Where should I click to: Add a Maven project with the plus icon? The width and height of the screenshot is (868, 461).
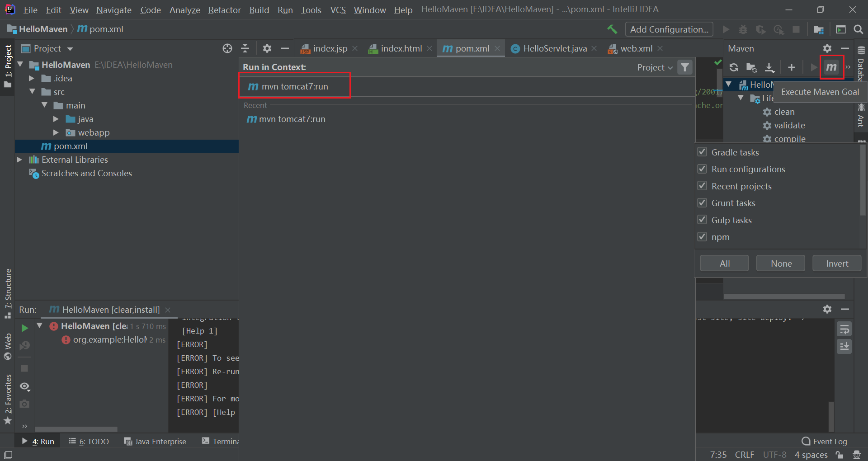791,67
